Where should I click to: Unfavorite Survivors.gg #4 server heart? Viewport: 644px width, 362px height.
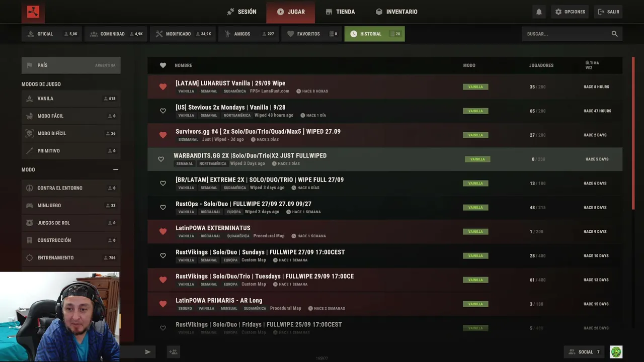coord(163,135)
